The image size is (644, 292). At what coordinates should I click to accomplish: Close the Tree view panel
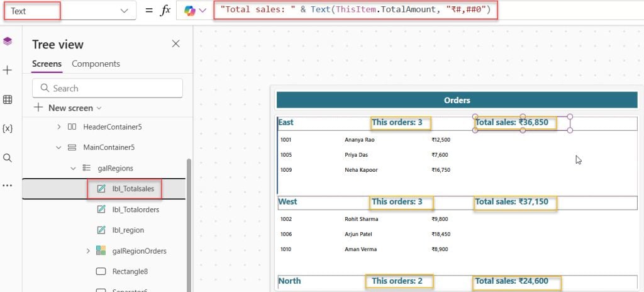pyautogui.click(x=176, y=43)
